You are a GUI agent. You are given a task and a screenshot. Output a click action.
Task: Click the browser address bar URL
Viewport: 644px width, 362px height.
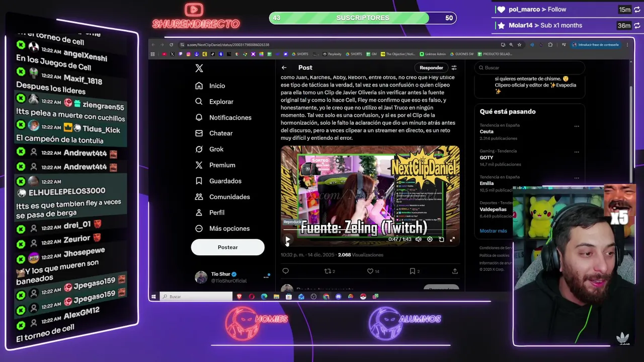pos(228,45)
